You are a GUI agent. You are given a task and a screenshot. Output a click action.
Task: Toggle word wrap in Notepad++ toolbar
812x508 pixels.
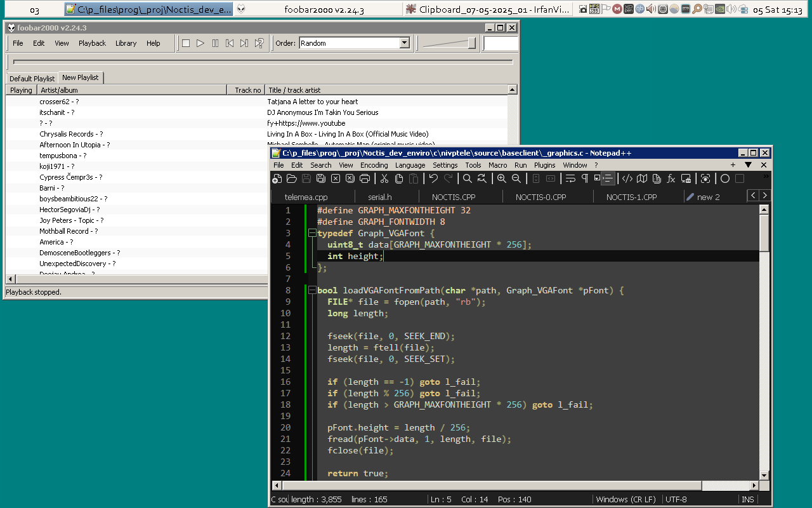[x=570, y=179]
